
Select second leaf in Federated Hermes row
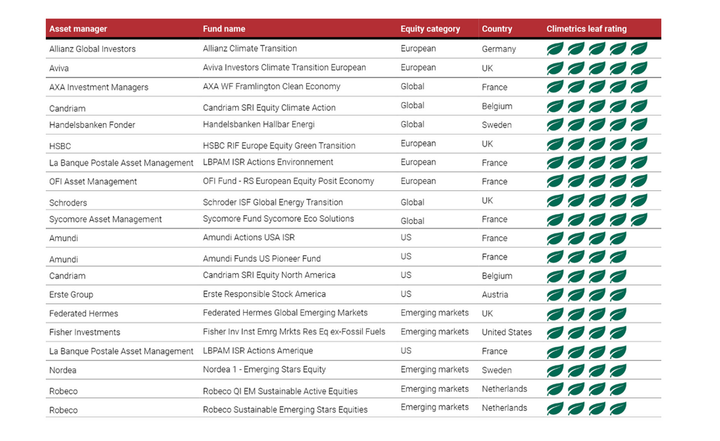(x=576, y=314)
